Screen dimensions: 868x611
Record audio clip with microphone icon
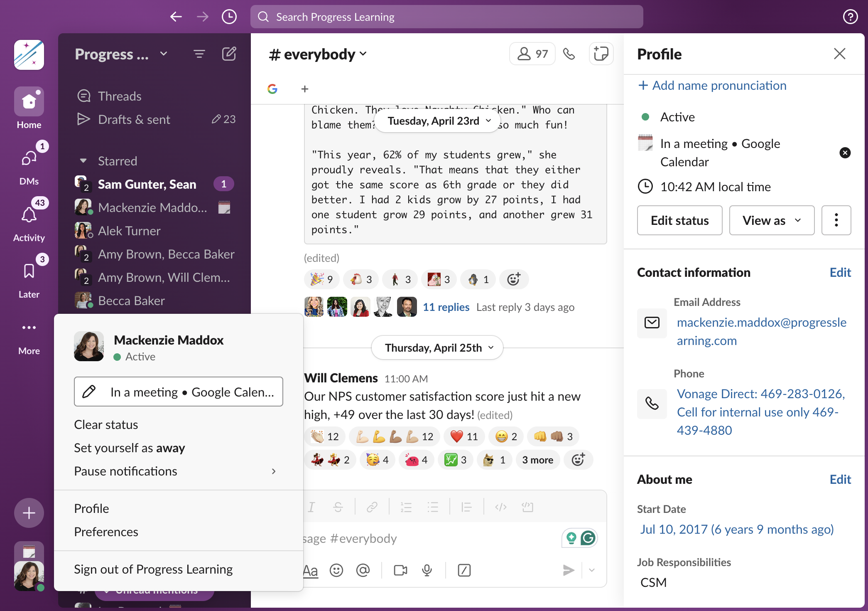click(427, 570)
